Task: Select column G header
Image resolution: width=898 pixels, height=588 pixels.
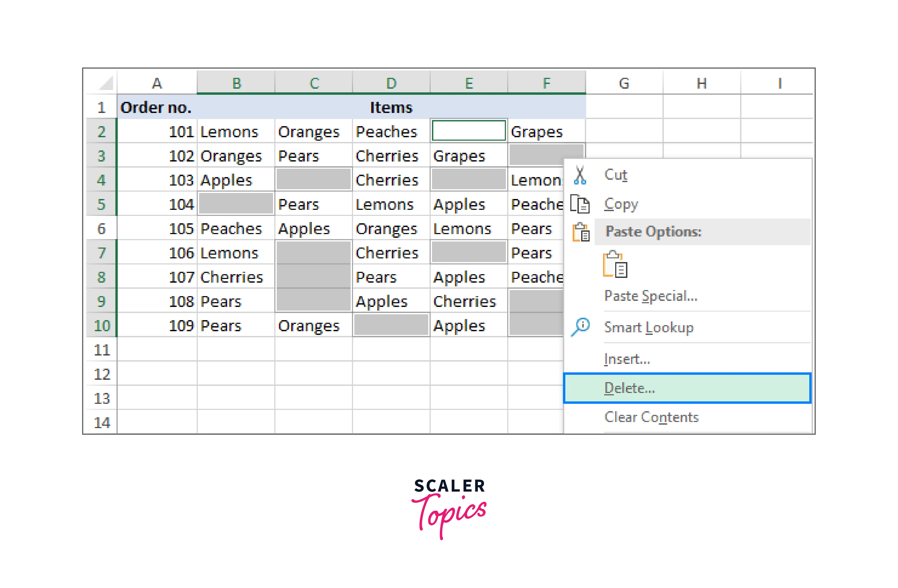Action: coord(624,83)
